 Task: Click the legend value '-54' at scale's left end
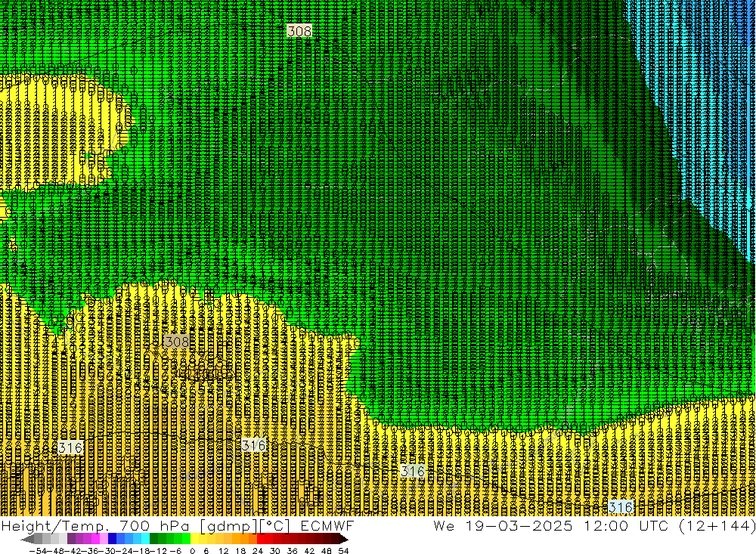click(x=38, y=551)
